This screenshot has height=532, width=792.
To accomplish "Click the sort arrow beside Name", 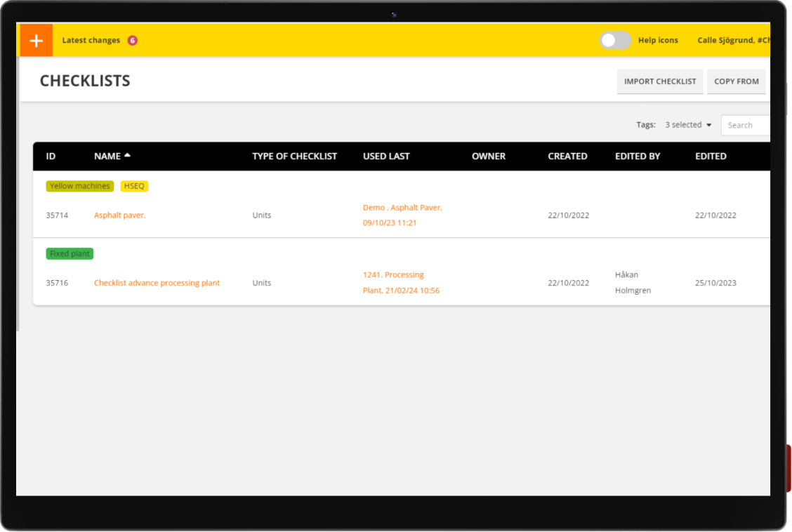I will coord(127,156).
